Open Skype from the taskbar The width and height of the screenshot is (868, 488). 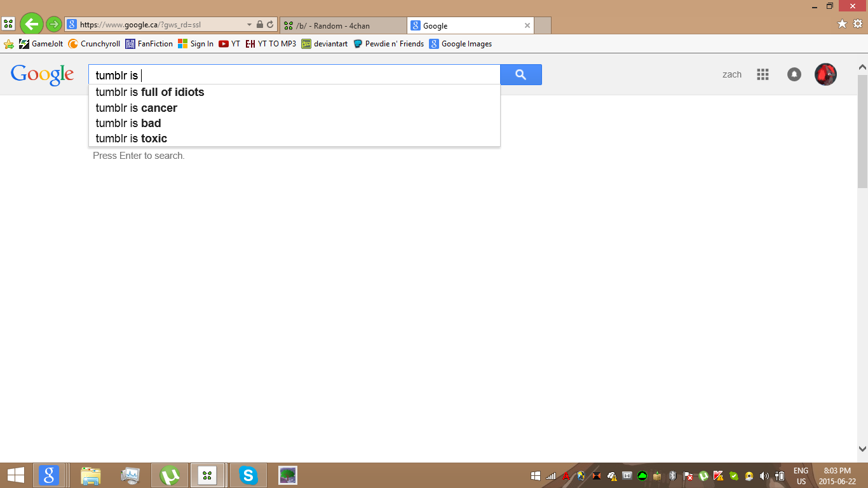[x=248, y=475]
